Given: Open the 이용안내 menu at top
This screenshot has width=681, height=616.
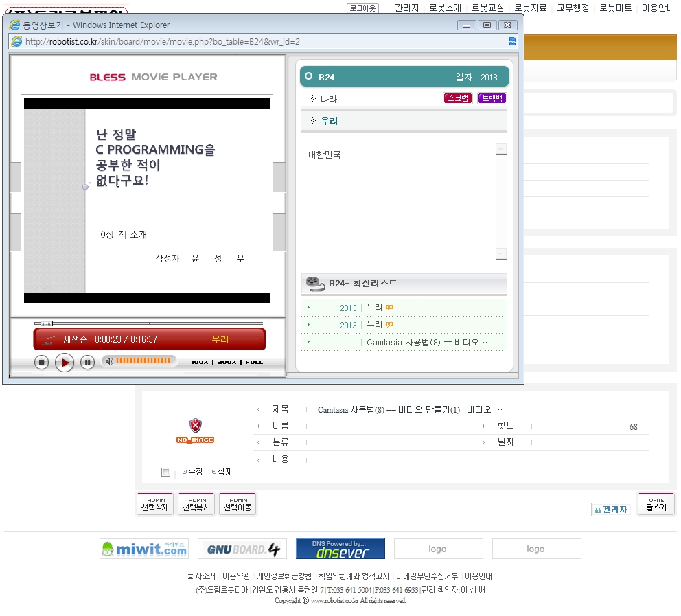Looking at the screenshot, I should (658, 8).
